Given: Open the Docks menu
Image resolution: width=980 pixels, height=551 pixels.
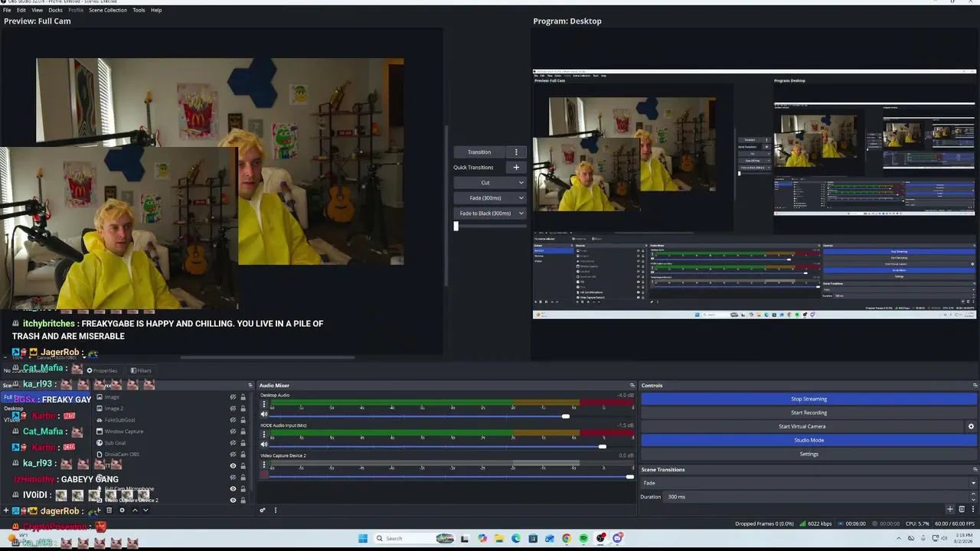Looking at the screenshot, I should coord(55,10).
